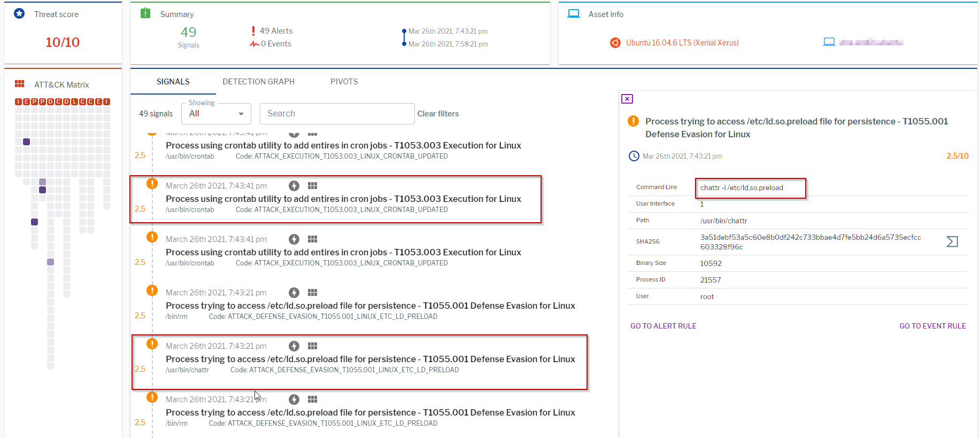Switch to the Detection Graph tab

pos(258,82)
